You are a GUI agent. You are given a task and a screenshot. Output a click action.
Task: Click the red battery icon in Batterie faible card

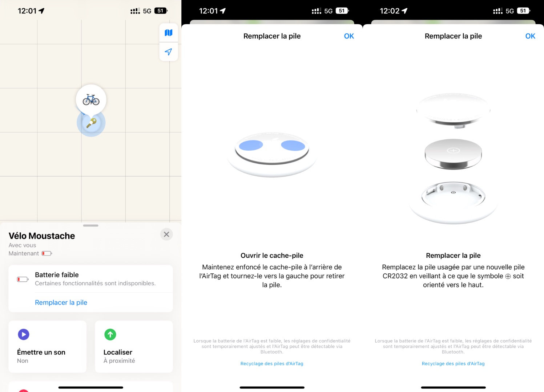(23, 279)
